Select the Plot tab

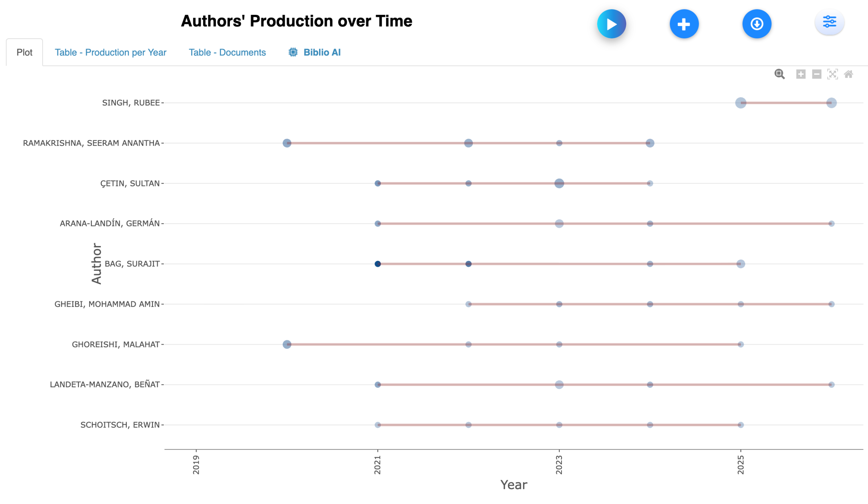click(24, 52)
